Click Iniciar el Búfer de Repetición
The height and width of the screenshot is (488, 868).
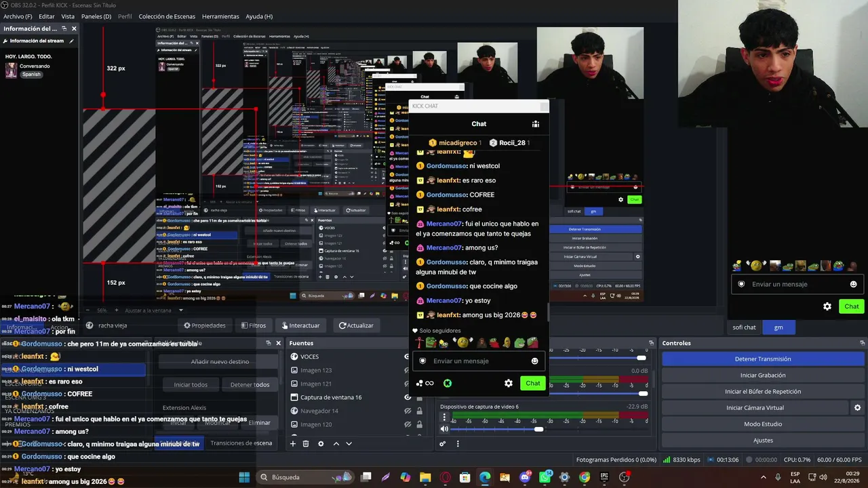tap(763, 392)
